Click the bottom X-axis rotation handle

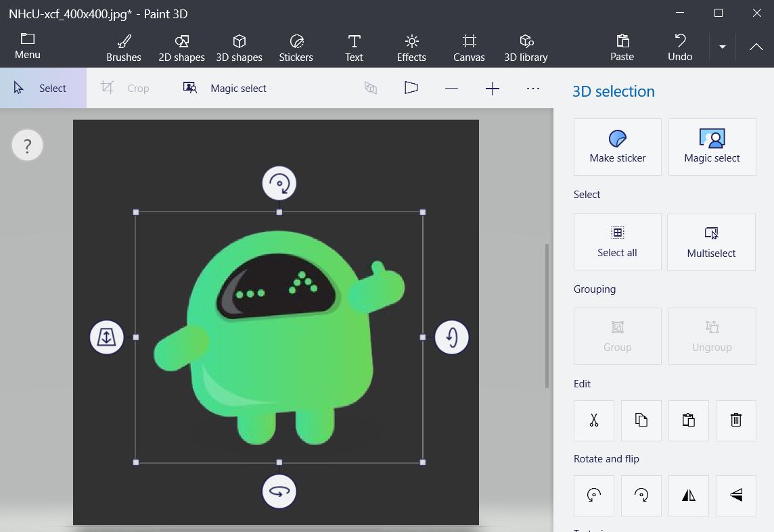pyautogui.click(x=279, y=491)
